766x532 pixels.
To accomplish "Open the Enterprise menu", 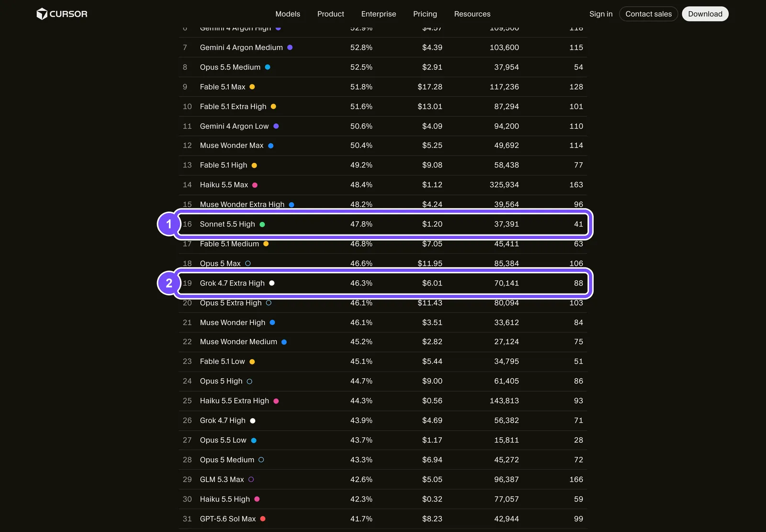I will pyautogui.click(x=379, y=14).
